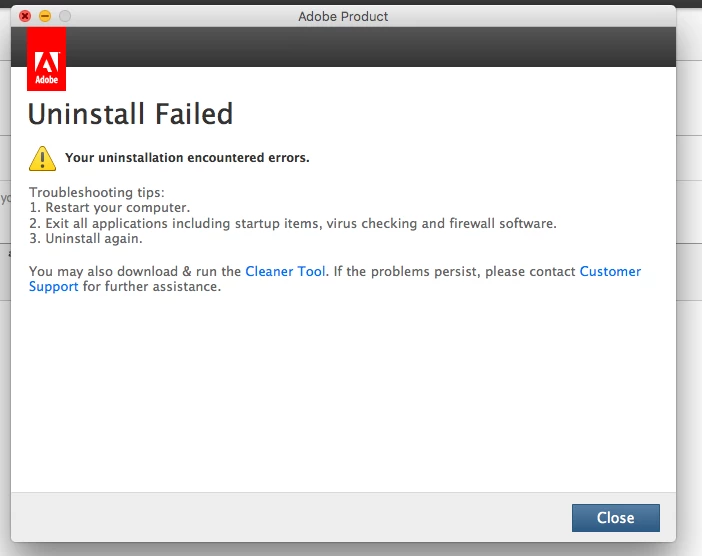The height and width of the screenshot is (556, 702).
Task: Click the red Adobe logo
Action: [x=47, y=59]
